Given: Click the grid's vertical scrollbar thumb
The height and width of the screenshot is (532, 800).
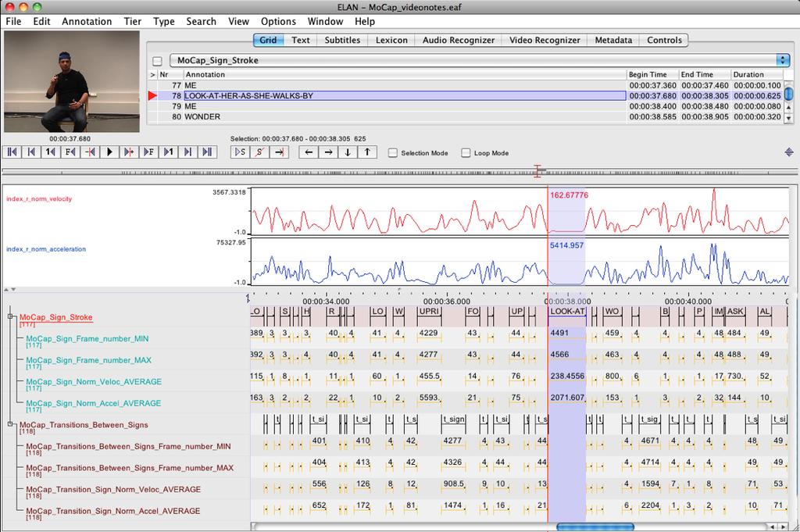Looking at the screenshot, I should coord(788,94).
